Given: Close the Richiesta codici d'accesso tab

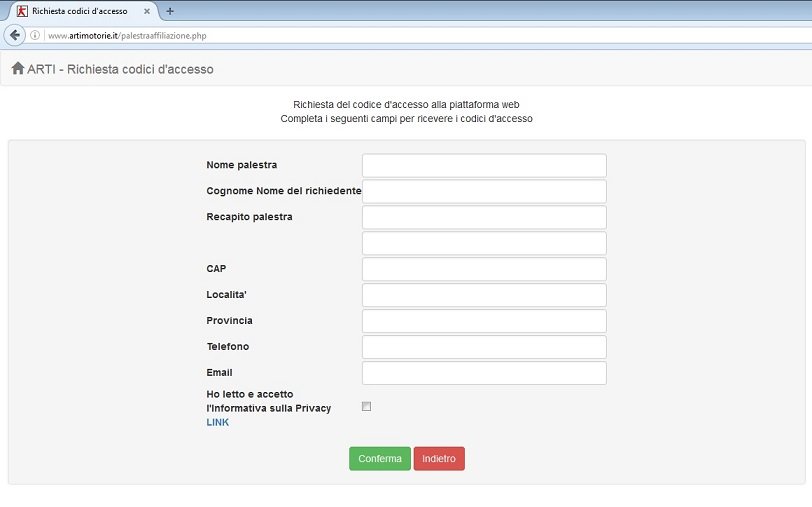Looking at the screenshot, I should [x=147, y=11].
